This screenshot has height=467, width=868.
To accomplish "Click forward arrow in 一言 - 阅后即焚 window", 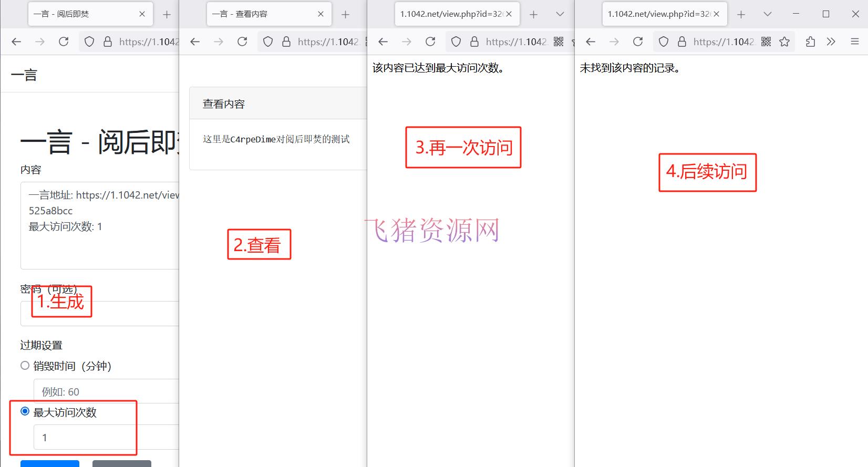I will 40,41.
